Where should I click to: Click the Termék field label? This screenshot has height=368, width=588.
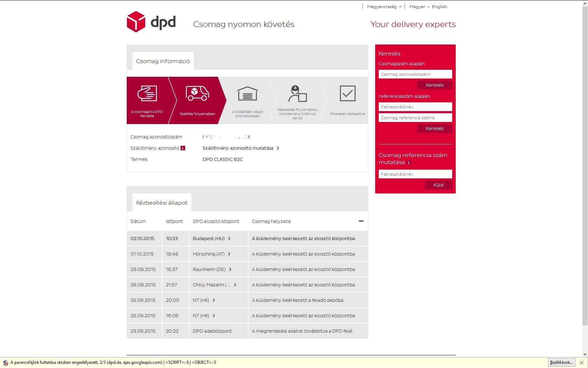(x=139, y=159)
